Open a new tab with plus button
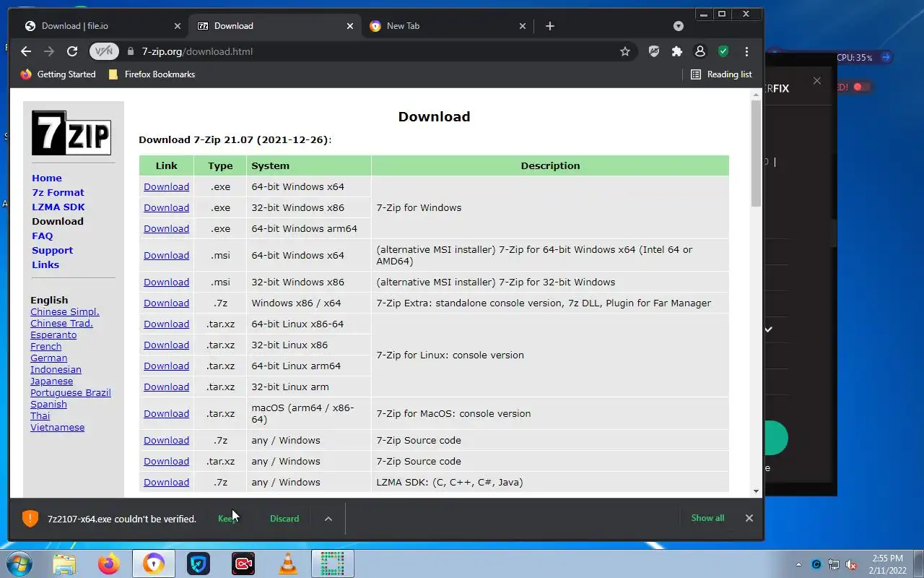924x578 pixels. pos(550,26)
